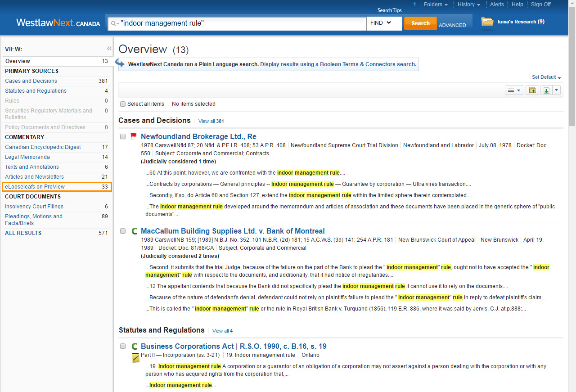
Task: Click the orange Search button
Action: pyautogui.click(x=420, y=23)
